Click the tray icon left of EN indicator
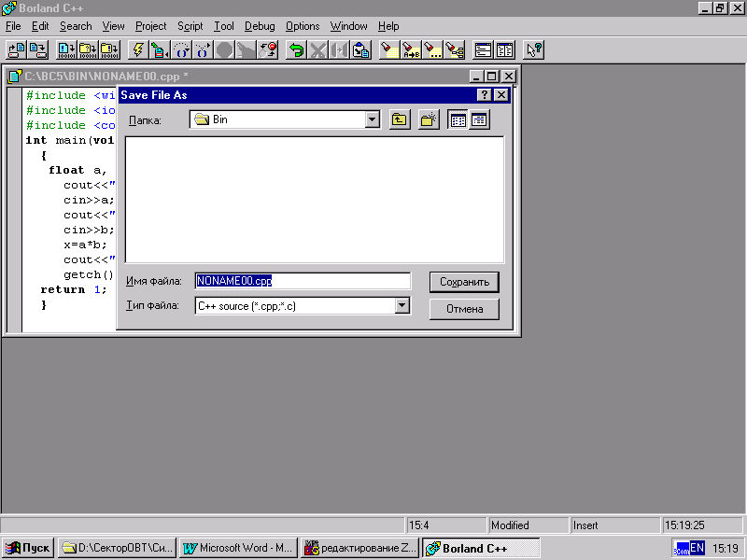 coord(682,549)
